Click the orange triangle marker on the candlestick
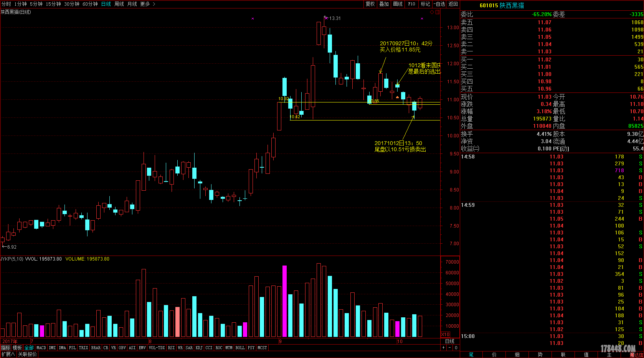This screenshot has width=644, height=358. (397, 97)
